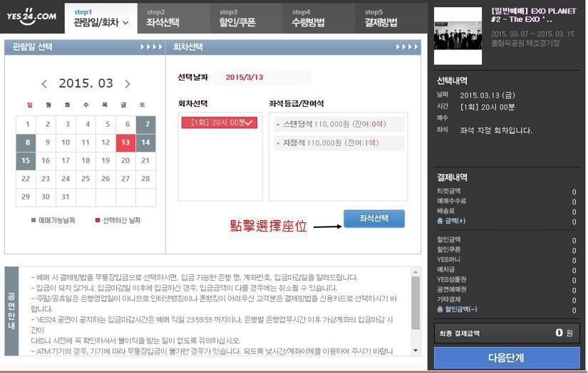The width and height of the screenshot is (588, 374).
Task: Expand dropdown chevron beside 관람일/회차
Action: (125, 23)
